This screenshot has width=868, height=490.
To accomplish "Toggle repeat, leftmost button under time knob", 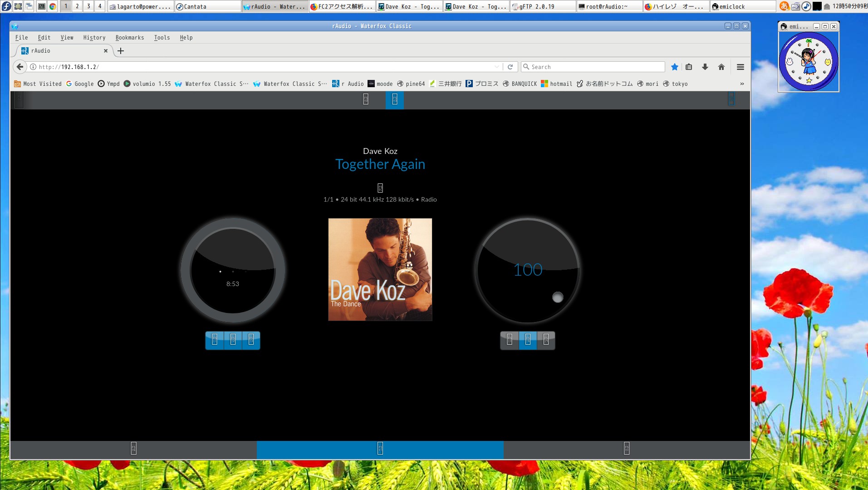I will [x=215, y=340].
